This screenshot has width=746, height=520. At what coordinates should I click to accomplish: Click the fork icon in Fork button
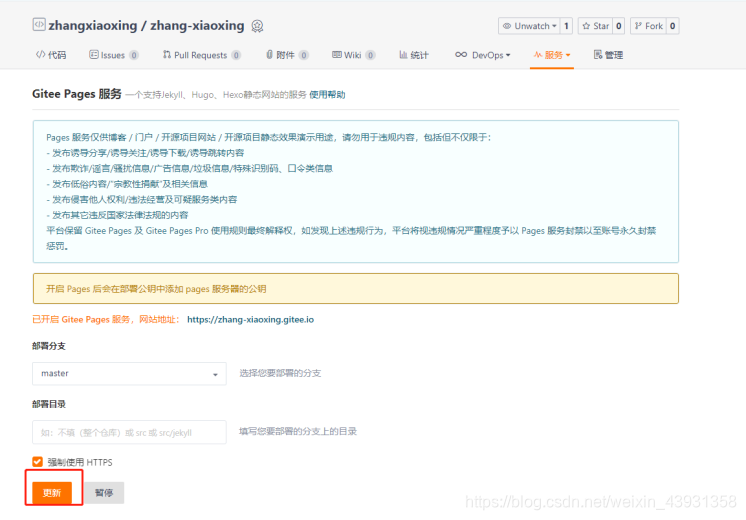(638, 26)
